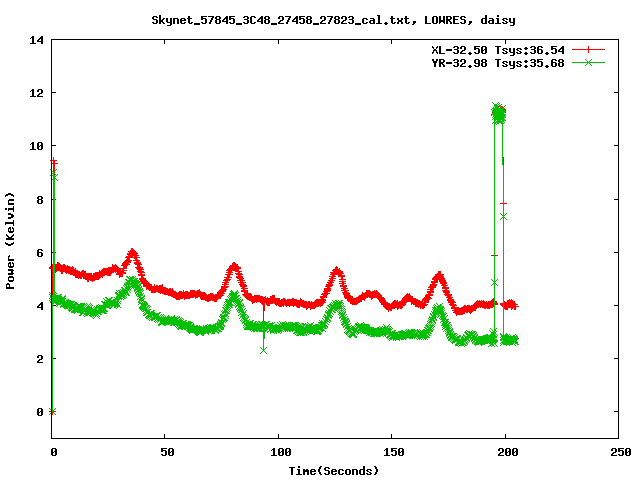This screenshot has height=480, width=640.
Task: Select the YR-32.98 Tsys:35.68 legend label
Action: tap(498, 63)
